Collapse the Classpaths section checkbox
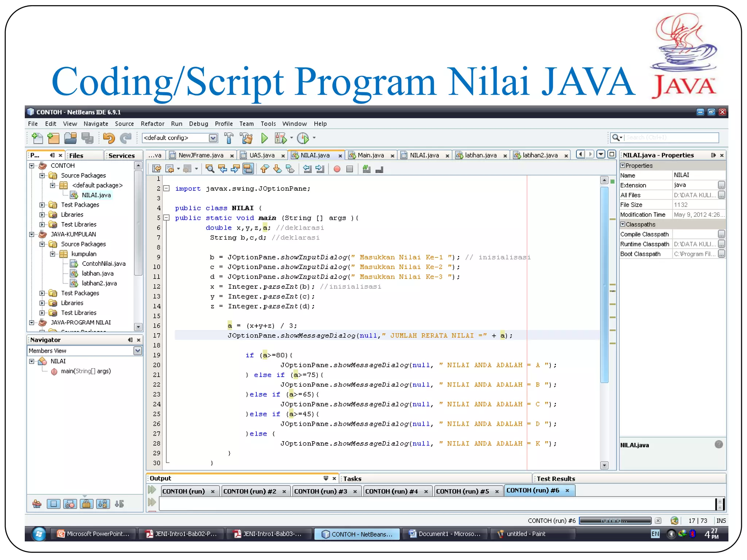The image size is (747, 560). pyautogui.click(x=623, y=224)
